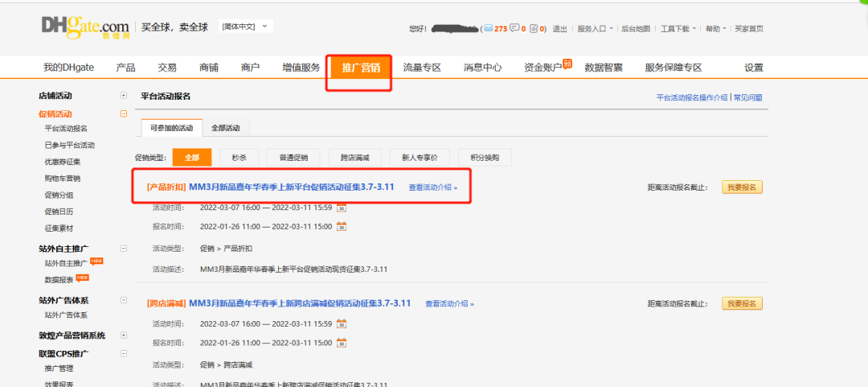
Task: Open the 数据智囊 navigation menu
Action: coord(604,68)
